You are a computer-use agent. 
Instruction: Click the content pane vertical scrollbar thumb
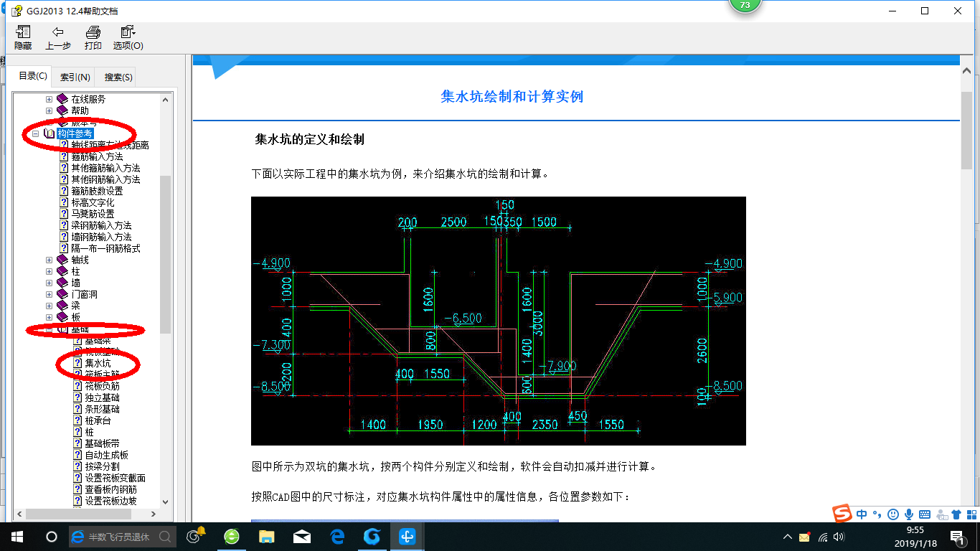click(x=966, y=130)
